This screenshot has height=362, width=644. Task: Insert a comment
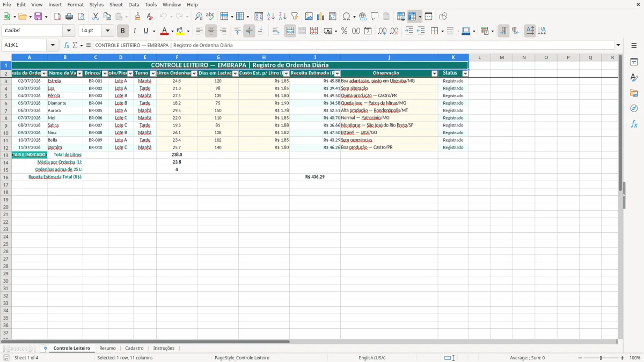click(x=375, y=17)
